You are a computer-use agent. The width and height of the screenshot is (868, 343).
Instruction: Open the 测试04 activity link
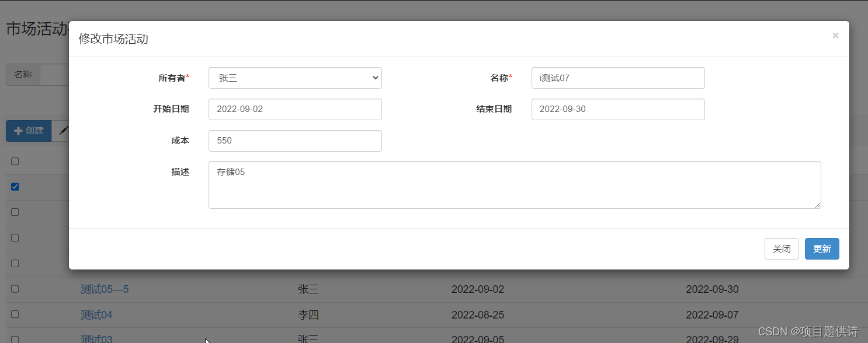pos(96,315)
